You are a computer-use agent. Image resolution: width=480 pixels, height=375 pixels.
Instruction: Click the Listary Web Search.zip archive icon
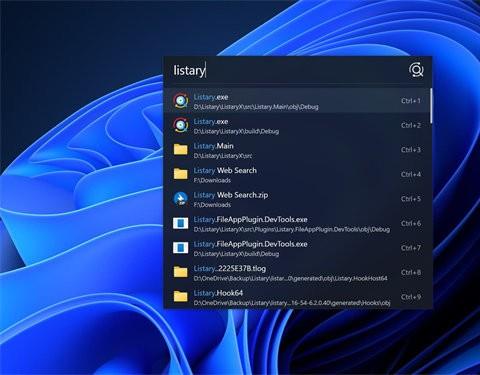(x=181, y=199)
